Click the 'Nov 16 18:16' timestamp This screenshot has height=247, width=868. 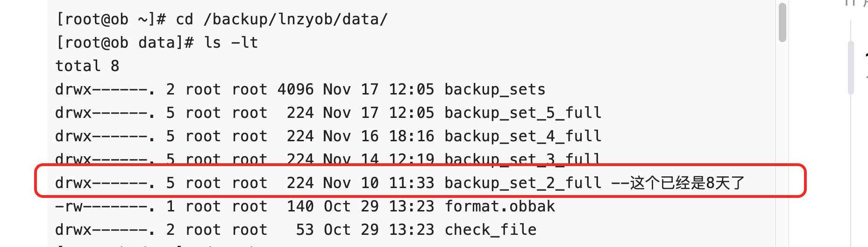click(x=378, y=136)
